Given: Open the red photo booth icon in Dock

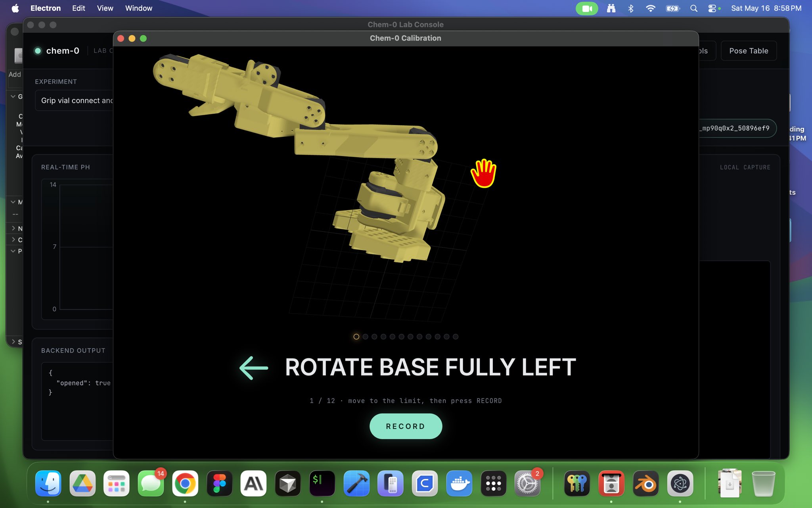Looking at the screenshot, I should [611, 483].
